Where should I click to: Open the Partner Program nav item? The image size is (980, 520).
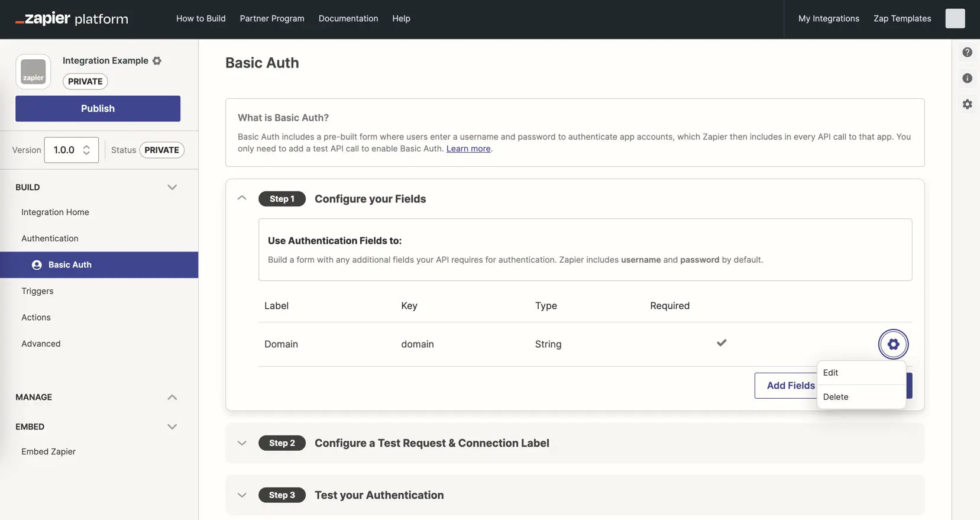272,18
